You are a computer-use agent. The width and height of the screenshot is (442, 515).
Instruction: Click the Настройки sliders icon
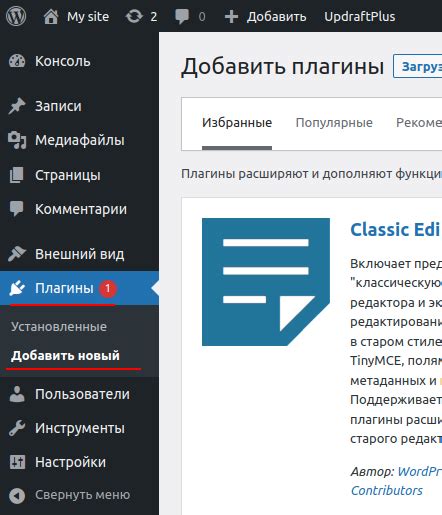point(17,462)
